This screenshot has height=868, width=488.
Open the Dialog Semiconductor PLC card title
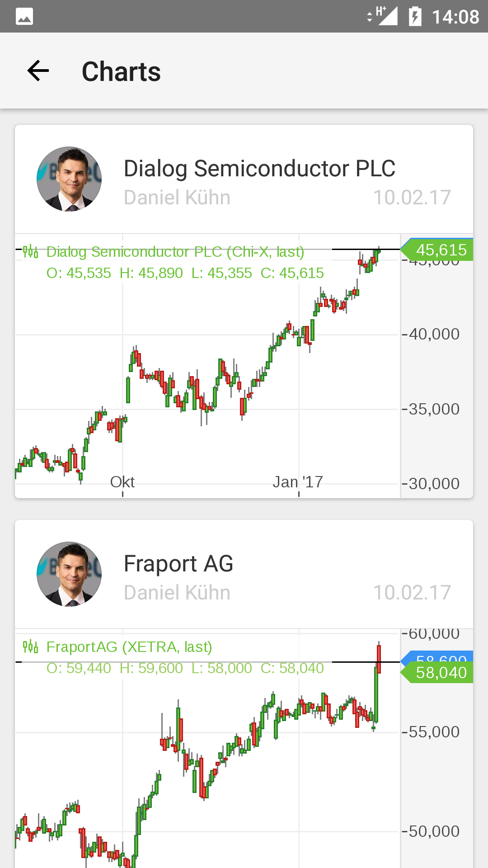(x=259, y=169)
